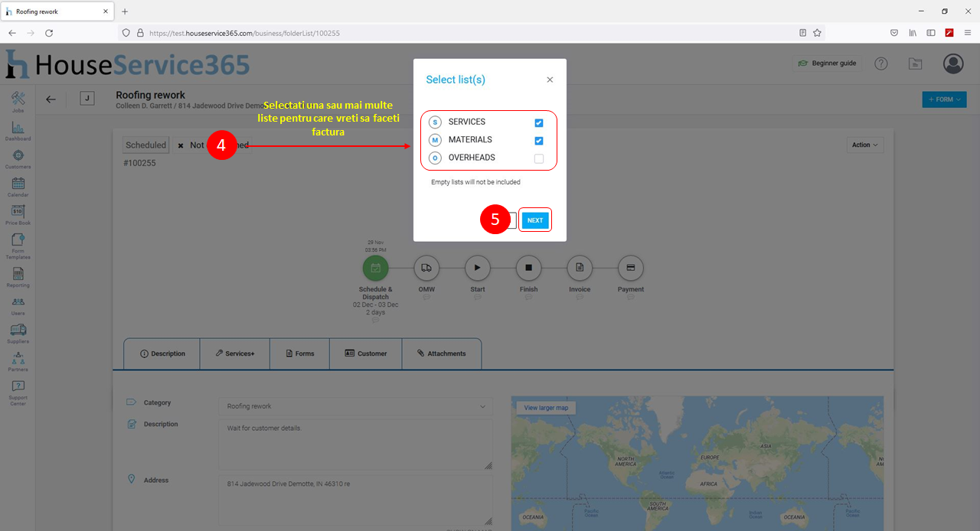Open the browser hamburger menu
Image resolution: width=980 pixels, height=531 pixels.
[x=968, y=33]
